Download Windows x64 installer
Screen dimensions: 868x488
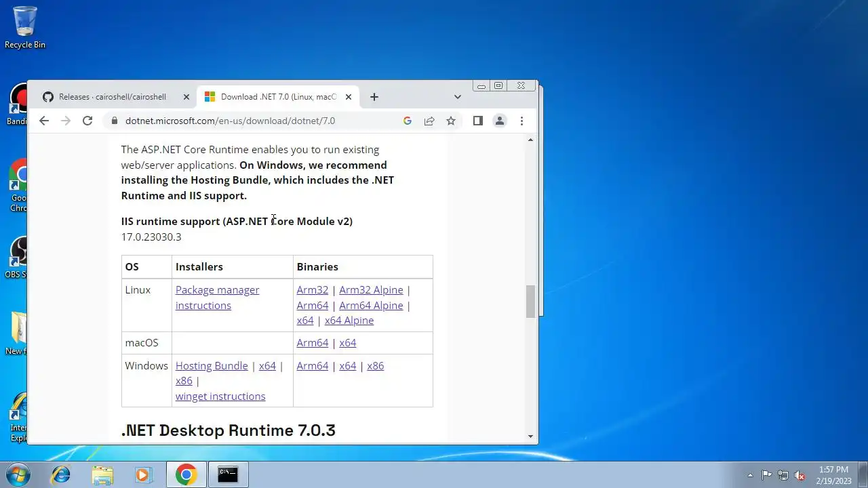coord(267,366)
